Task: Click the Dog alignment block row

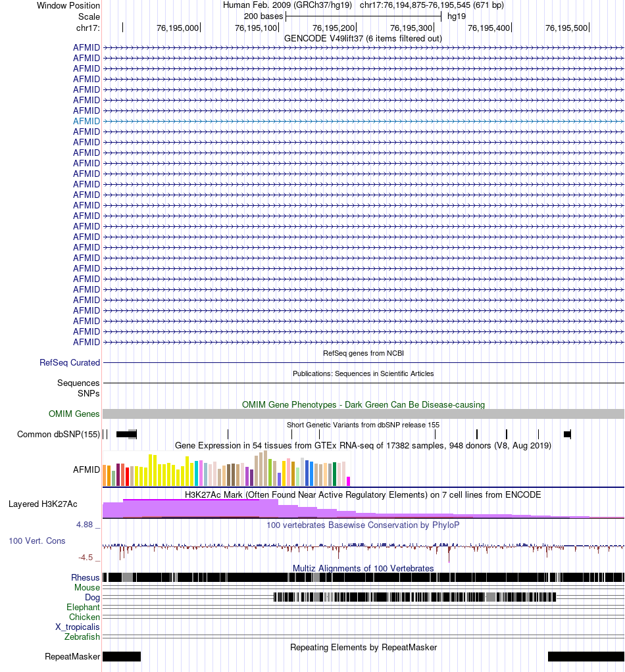Action: pyautogui.click(x=414, y=597)
